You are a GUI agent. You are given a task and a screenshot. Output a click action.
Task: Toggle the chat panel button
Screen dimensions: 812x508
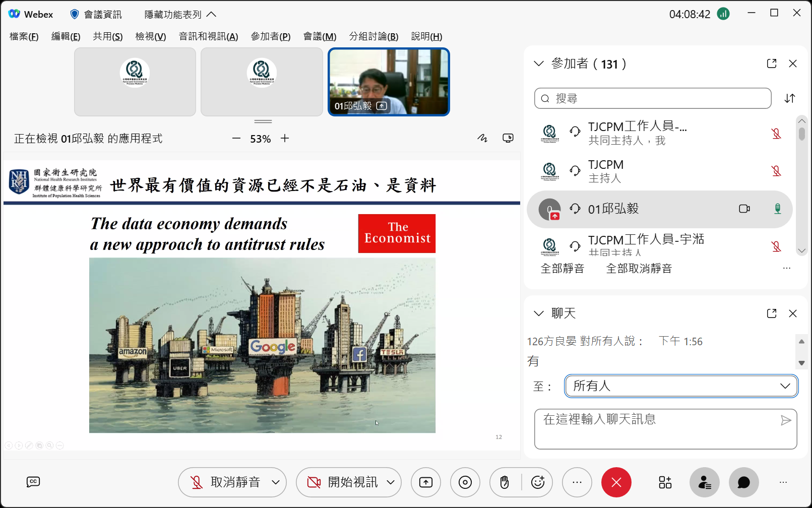tap(744, 482)
